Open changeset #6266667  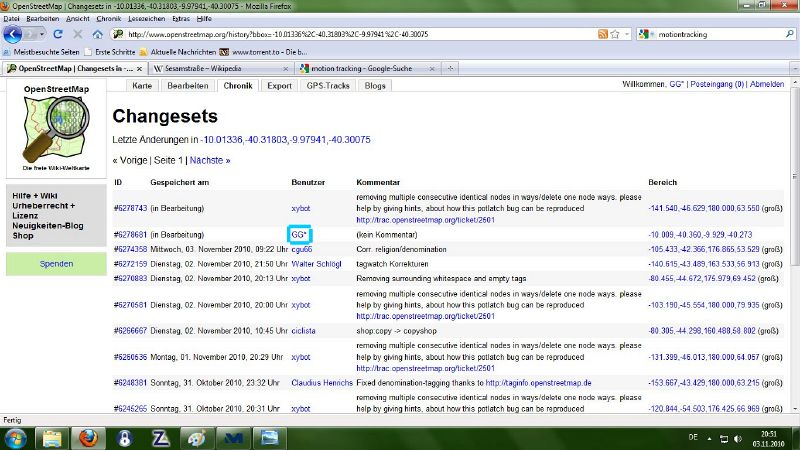click(130, 331)
